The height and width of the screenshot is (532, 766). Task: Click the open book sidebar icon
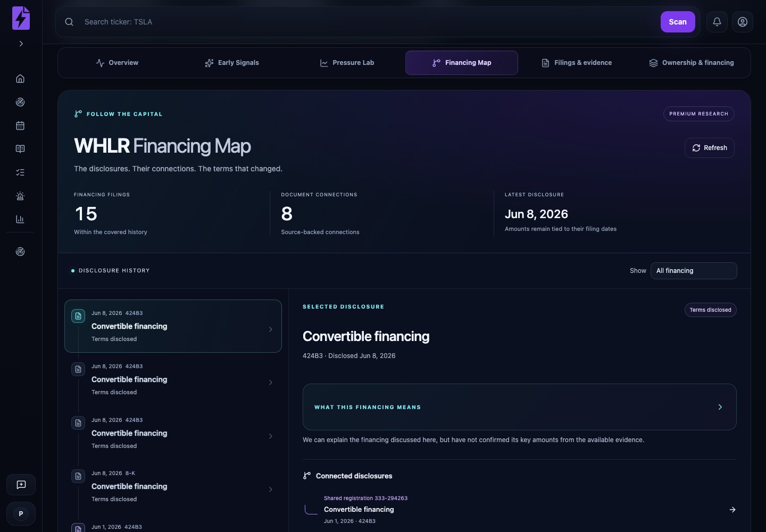(20, 149)
